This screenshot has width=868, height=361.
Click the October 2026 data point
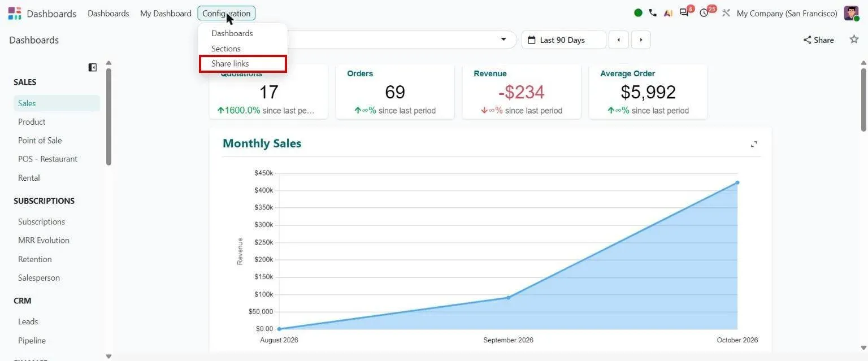737,182
